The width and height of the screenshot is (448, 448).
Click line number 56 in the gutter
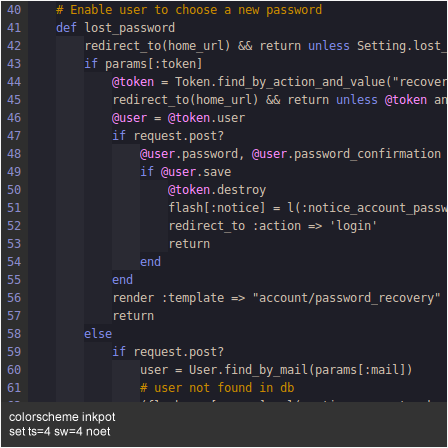(x=14, y=298)
